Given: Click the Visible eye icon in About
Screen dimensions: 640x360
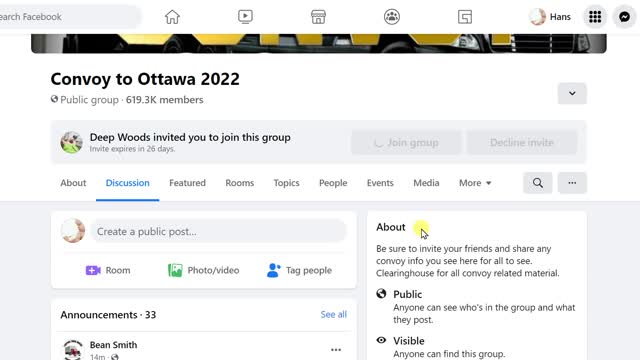Looking at the screenshot, I should tap(381, 340).
